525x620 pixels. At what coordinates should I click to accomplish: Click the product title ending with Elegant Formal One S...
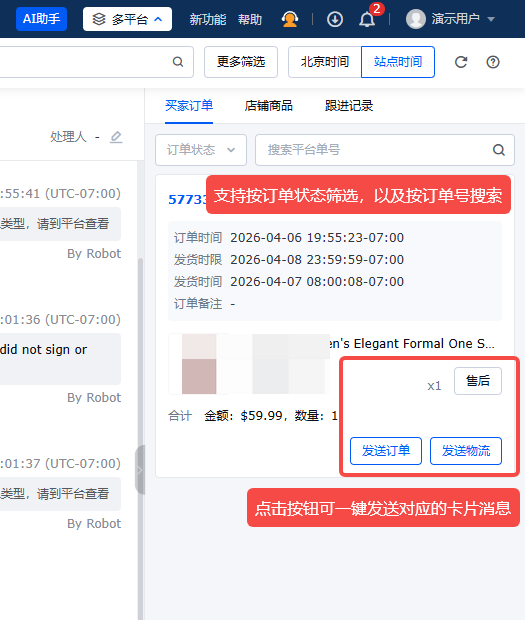coord(412,344)
